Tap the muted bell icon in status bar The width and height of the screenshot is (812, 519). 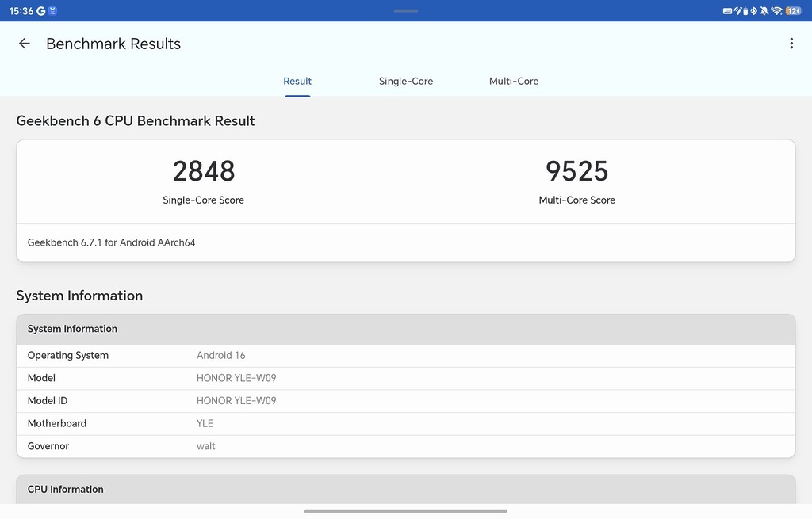(764, 11)
